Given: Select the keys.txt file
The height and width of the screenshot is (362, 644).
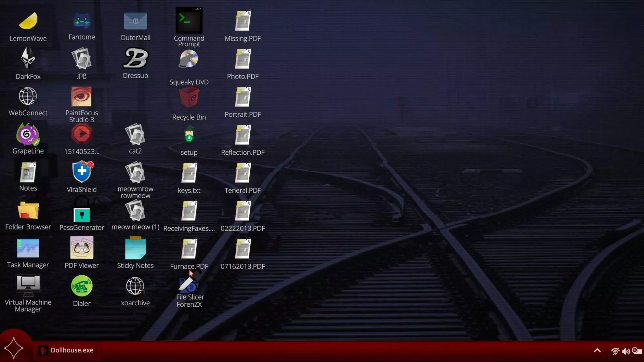Looking at the screenshot, I should tap(189, 173).
